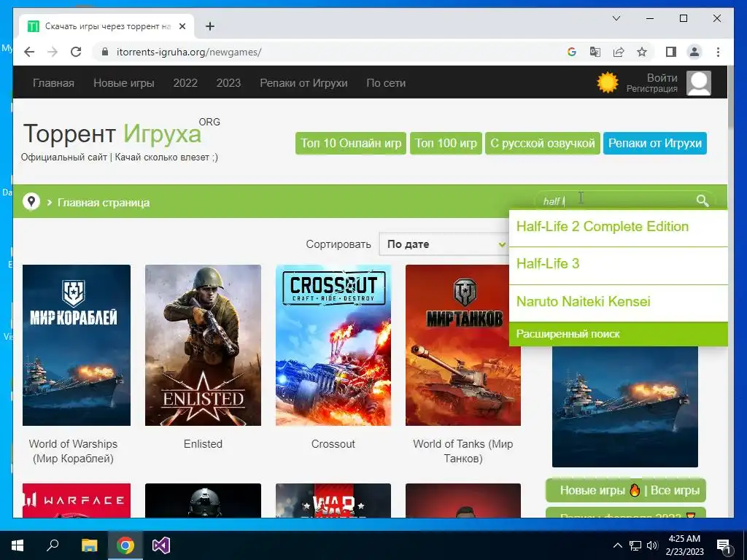Toggle the sun light theme icon
The width and height of the screenshot is (747, 560).
[608, 83]
